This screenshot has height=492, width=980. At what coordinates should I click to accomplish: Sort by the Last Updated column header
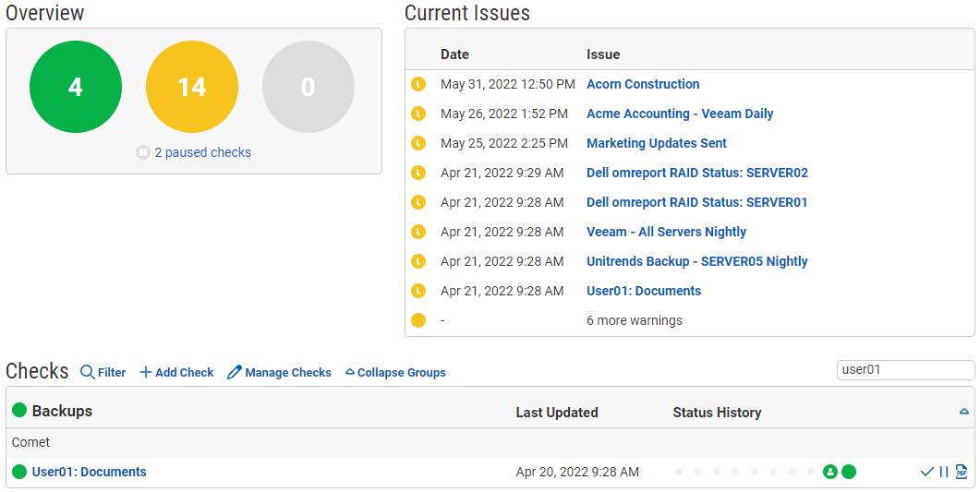(x=556, y=413)
